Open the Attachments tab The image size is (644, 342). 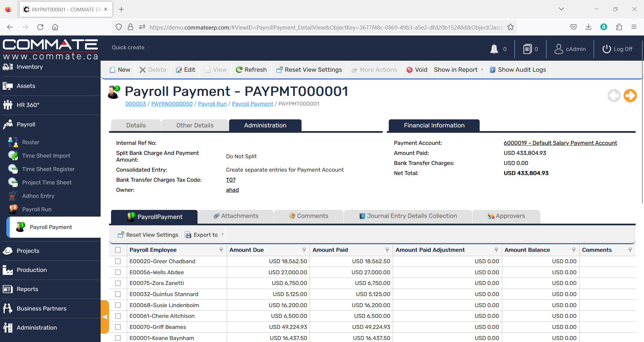(236, 216)
